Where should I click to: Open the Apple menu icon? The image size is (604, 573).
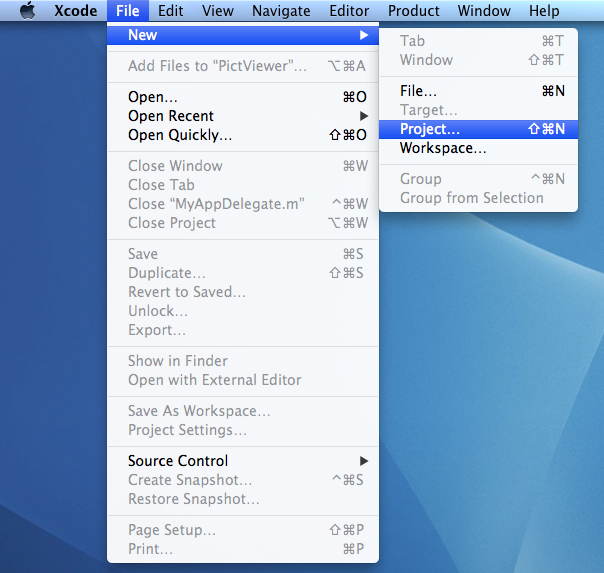click(27, 10)
